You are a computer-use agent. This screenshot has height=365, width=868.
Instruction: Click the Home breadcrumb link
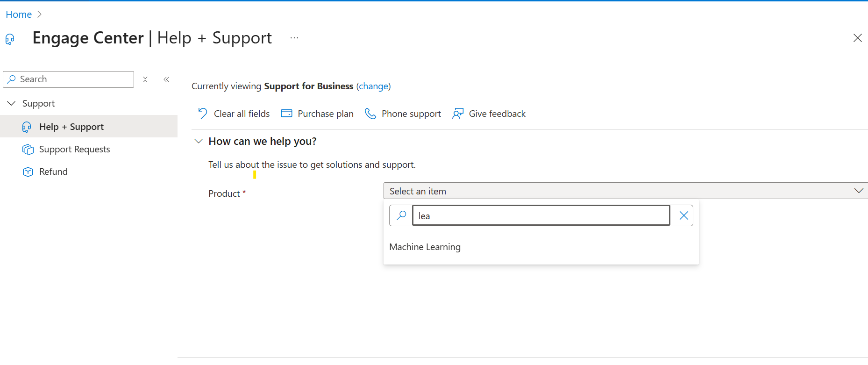tap(19, 14)
